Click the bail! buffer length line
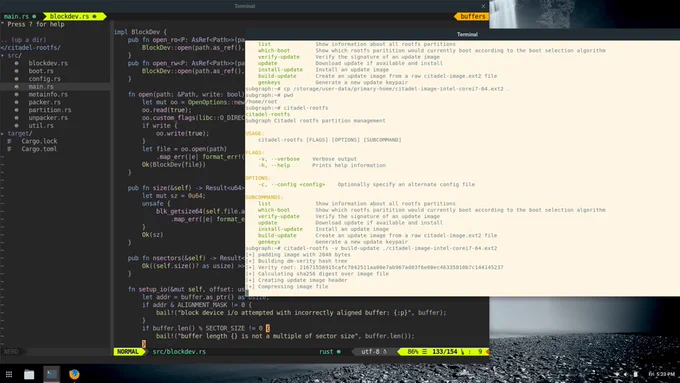The height and width of the screenshot is (383, 680). tap(285, 336)
